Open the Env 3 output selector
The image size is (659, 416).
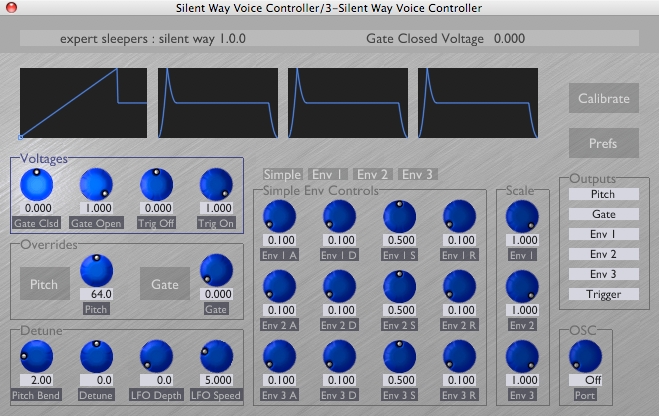coord(604,274)
